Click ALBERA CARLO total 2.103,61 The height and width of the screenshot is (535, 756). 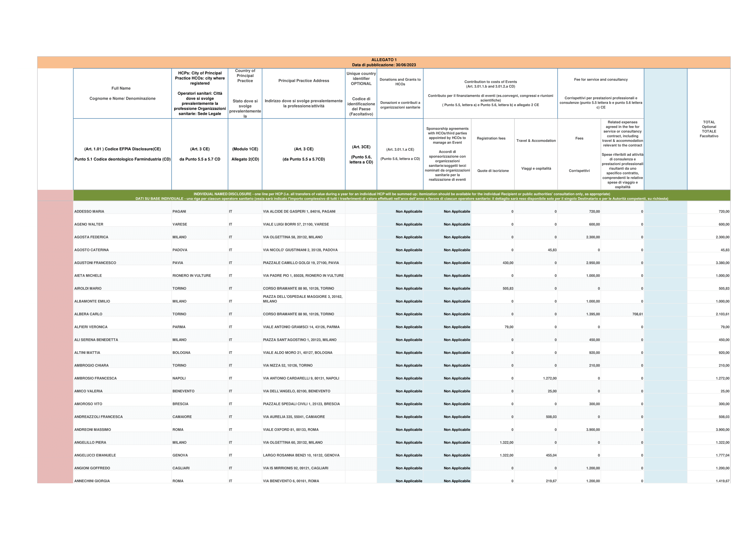(722, 314)
